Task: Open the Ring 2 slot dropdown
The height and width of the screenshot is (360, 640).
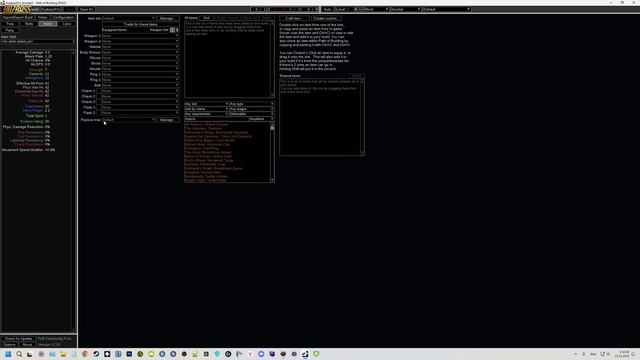Action: pos(140,80)
